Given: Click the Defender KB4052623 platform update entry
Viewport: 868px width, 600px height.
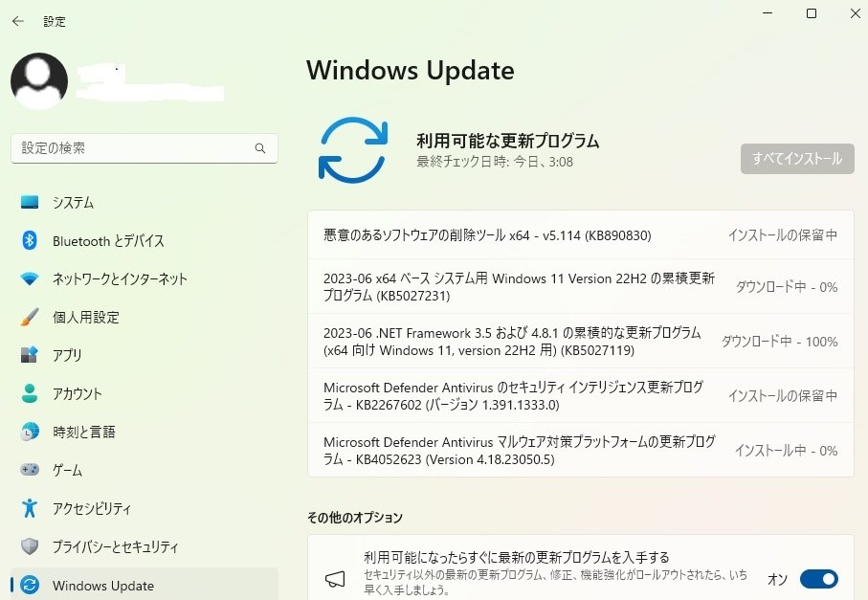Looking at the screenshot, I should coord(581,450).
